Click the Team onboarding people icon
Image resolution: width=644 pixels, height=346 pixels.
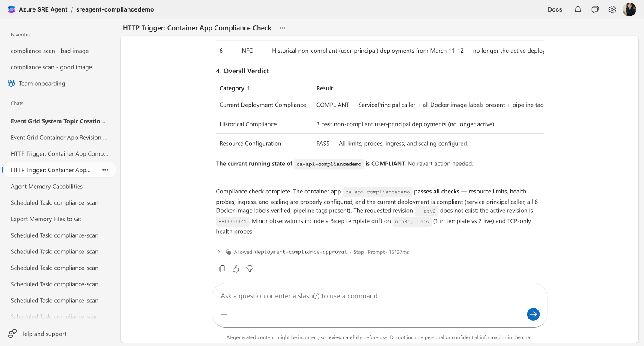(11, 84)
